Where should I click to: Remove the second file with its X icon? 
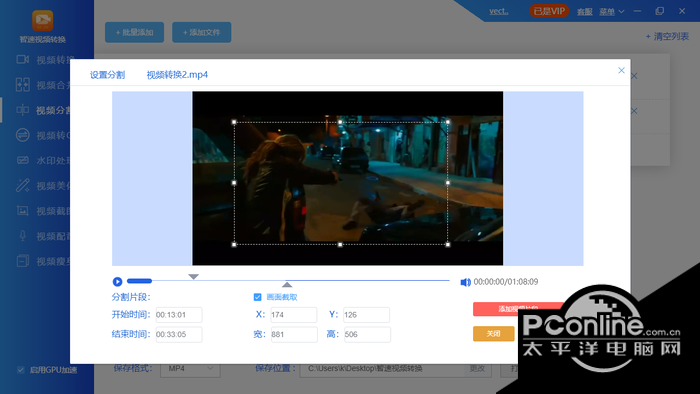[x=634, y=111]
